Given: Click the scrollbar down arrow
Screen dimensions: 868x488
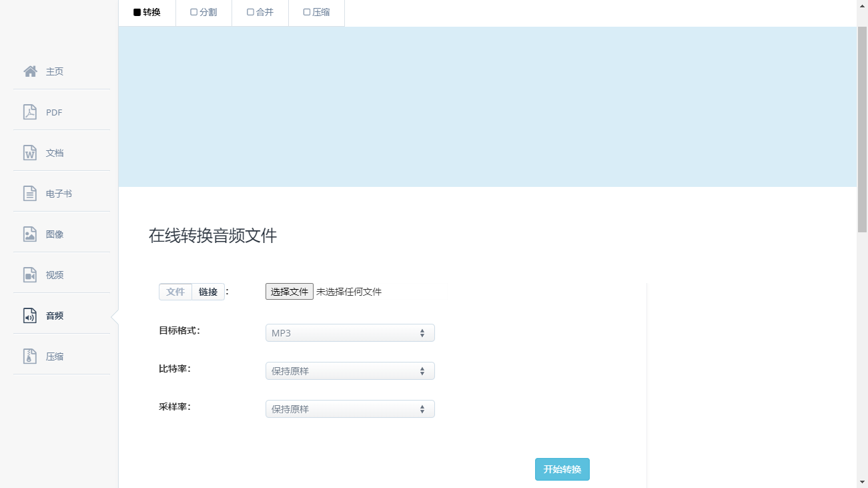Looking at the screenshot, I should (862, 482).
